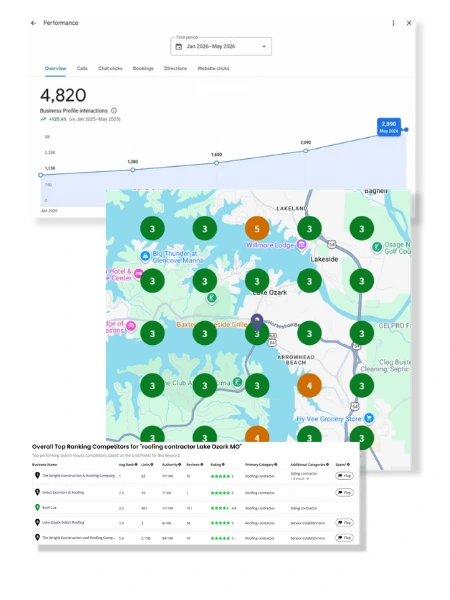The height and width of the screenshot is (600, 450).
Task: Click the Rating column info icon
Action: click(223, 465)
